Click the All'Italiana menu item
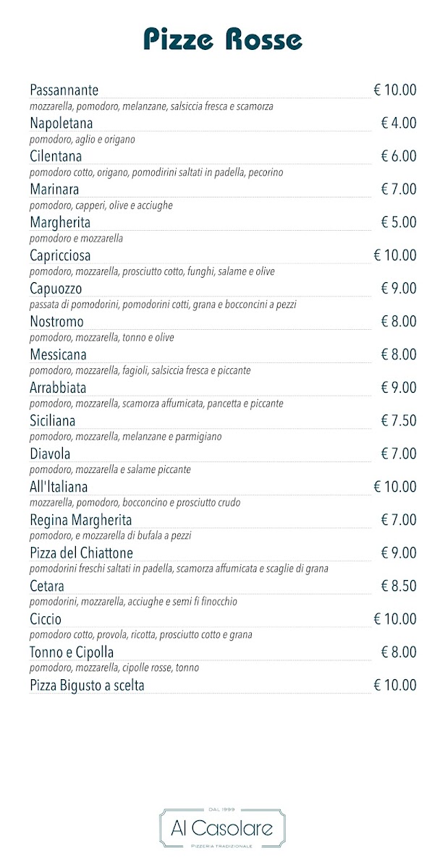This screenshot has height=868, width=445. (x=59, y=488)
